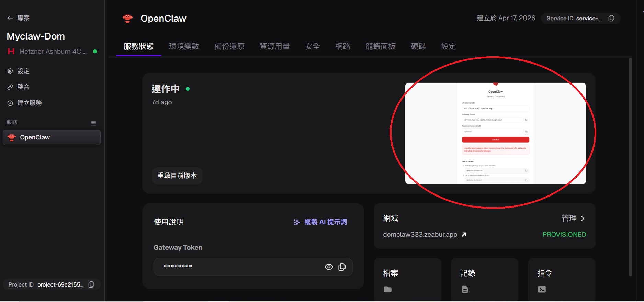Click 複製 AI 提示詞 button
Image resolution: width=644 pixels, height=302 pixels.
tap(320, 222)
